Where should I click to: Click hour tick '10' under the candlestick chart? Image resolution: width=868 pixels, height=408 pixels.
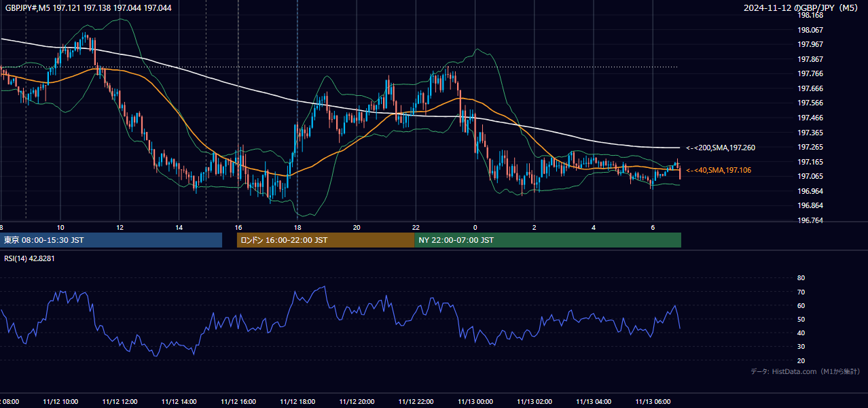tap(60, 227)
